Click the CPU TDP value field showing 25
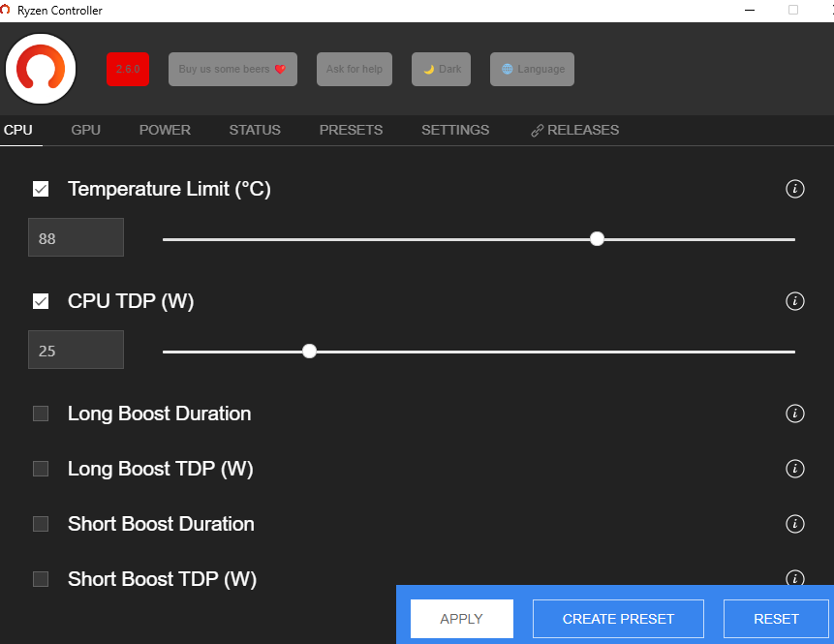 [x=77, y=350]
